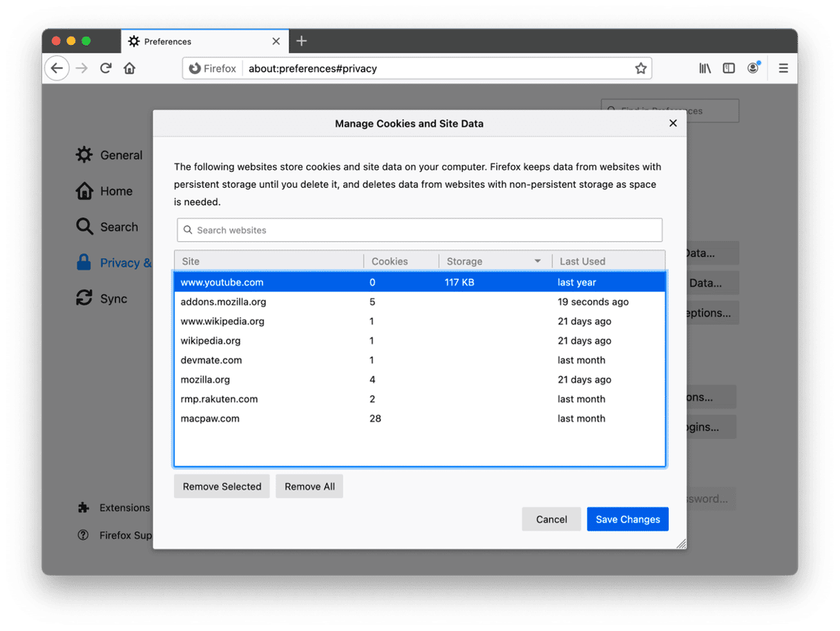Open the Library icon in toolbar
This screenshot has height=631, width=840.
tap(705, 68)
